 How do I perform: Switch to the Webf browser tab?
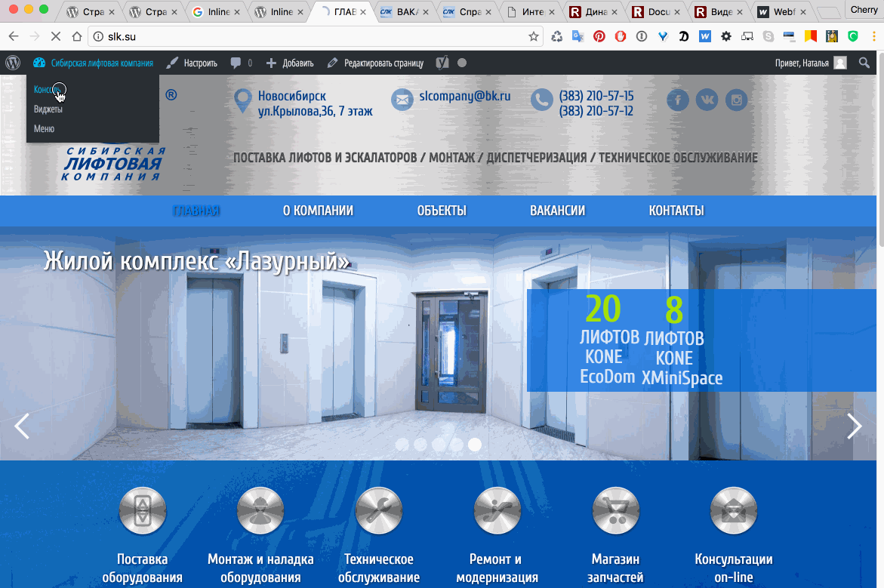pos(780,12)
